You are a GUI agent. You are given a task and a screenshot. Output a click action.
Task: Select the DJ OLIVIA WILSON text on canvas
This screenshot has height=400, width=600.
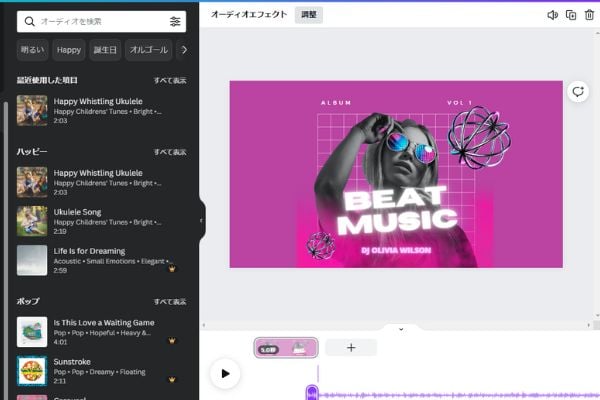click(396, 250)
